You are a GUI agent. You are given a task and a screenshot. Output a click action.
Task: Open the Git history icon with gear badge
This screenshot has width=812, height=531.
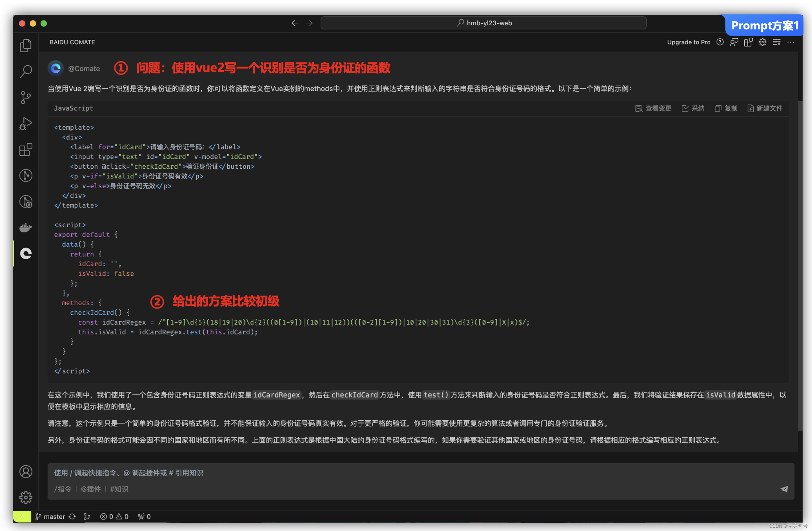[26, 202]
